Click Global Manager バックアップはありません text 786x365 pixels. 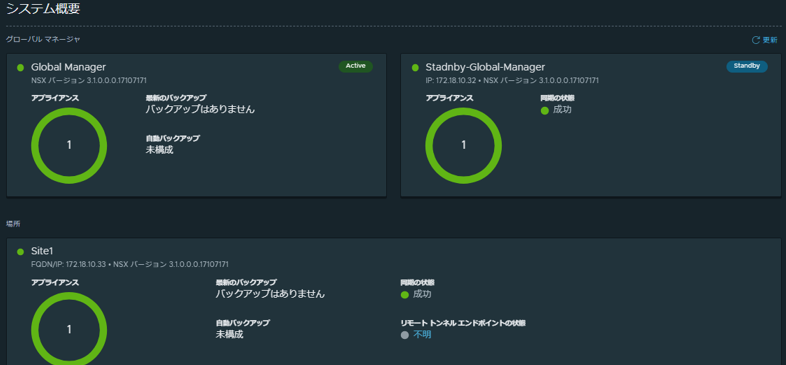201,109
